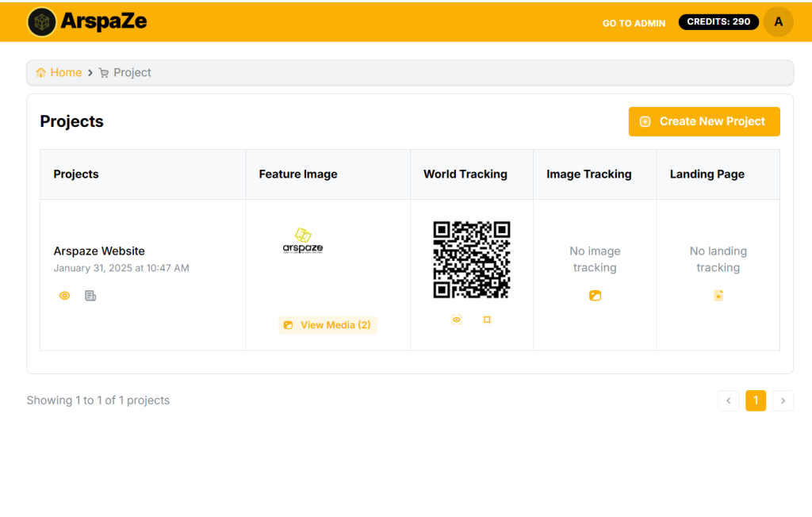This screenshot has height=517, width=812.
Task: Click the ArspaZe cube logo in header
Action: pos(41,22)
